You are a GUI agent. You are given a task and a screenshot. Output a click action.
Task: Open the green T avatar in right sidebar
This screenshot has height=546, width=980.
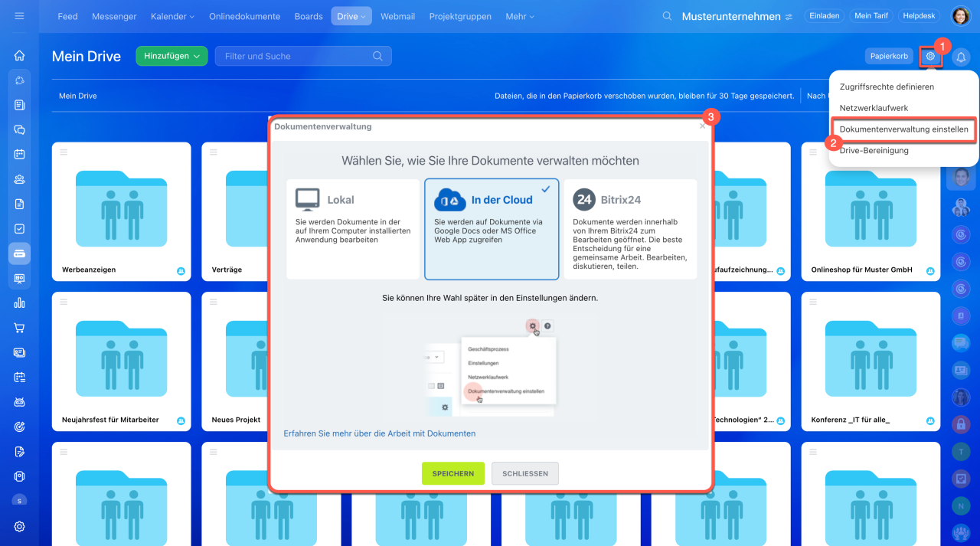coord(960,451)
